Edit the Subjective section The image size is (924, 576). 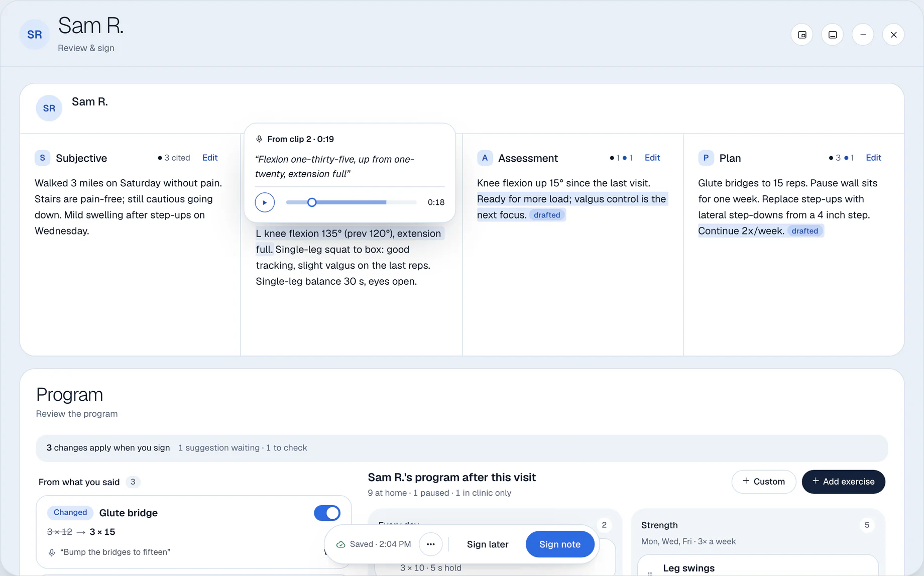coord(210,158)
